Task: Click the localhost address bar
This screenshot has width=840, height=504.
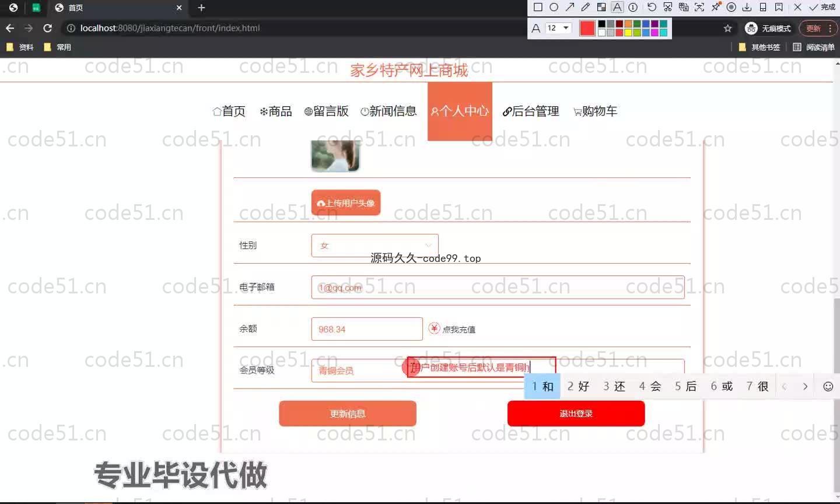Action: point(397,28)
